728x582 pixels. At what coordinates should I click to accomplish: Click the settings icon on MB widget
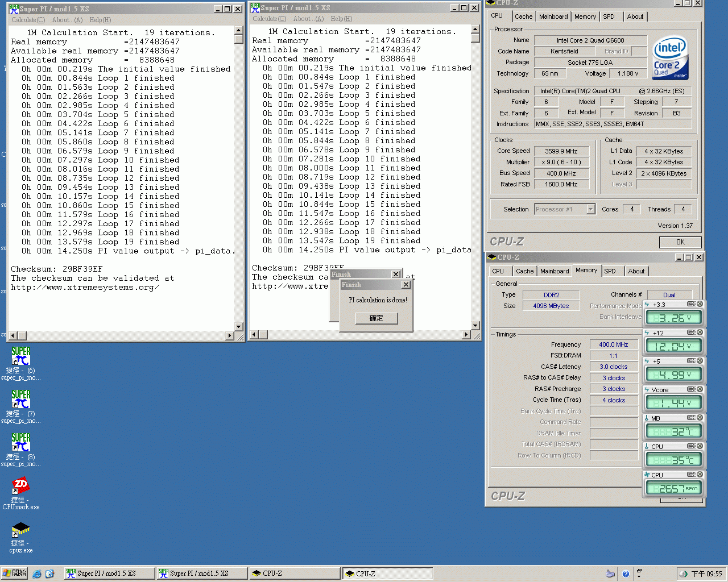(691, 418)
